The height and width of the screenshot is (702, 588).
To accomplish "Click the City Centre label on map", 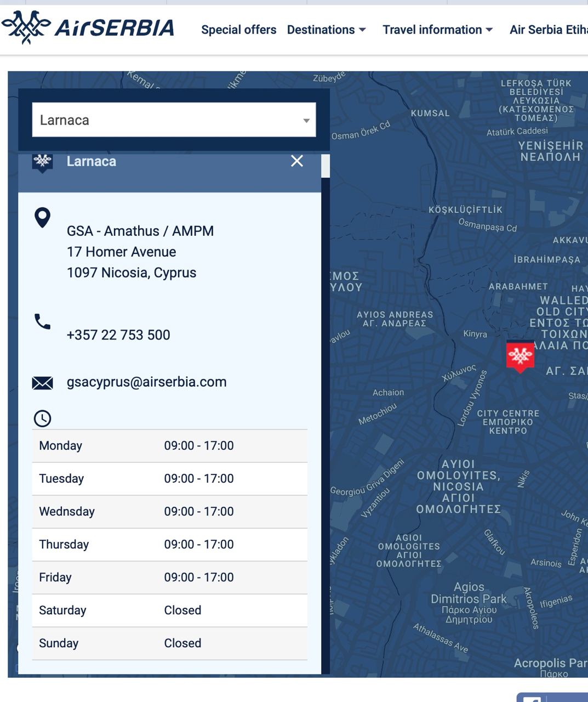I will [x=508, y=422].
